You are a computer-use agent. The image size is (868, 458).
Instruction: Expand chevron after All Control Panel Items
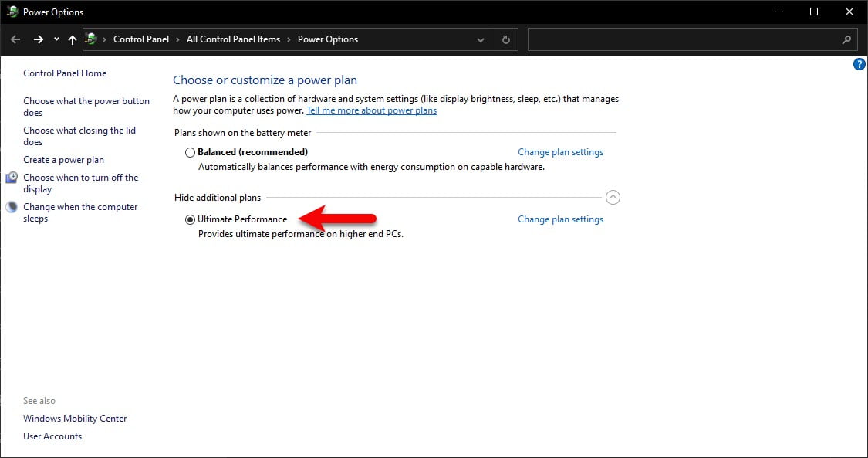[x=289, y=40]
